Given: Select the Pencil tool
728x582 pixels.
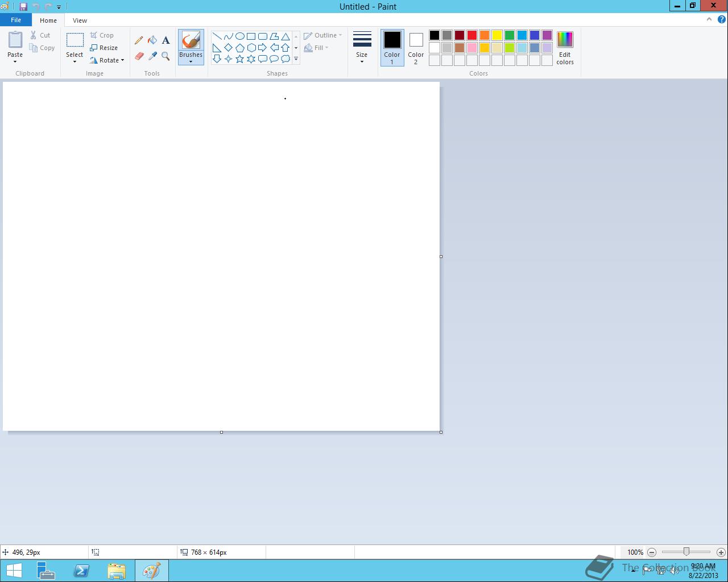Looking at the screenshot, I should [x=139, y=40].
